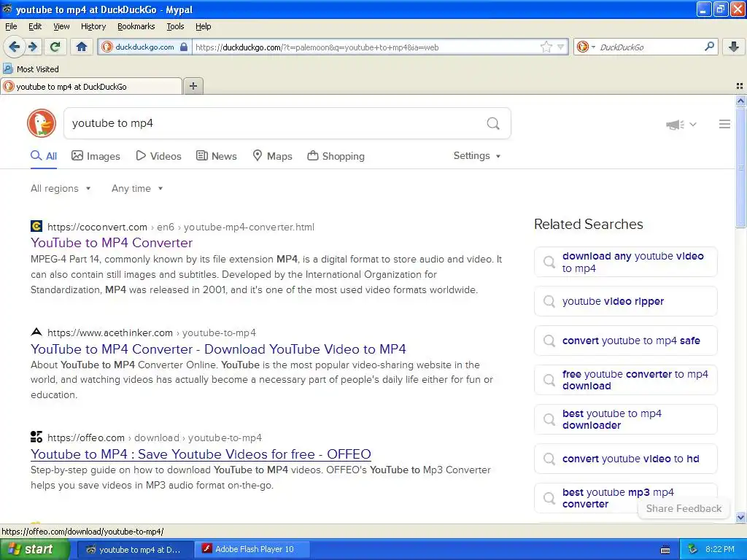Click the DuckDuckGo duck logo
This screenshot has height=560, width=747.
click(42, 123)
